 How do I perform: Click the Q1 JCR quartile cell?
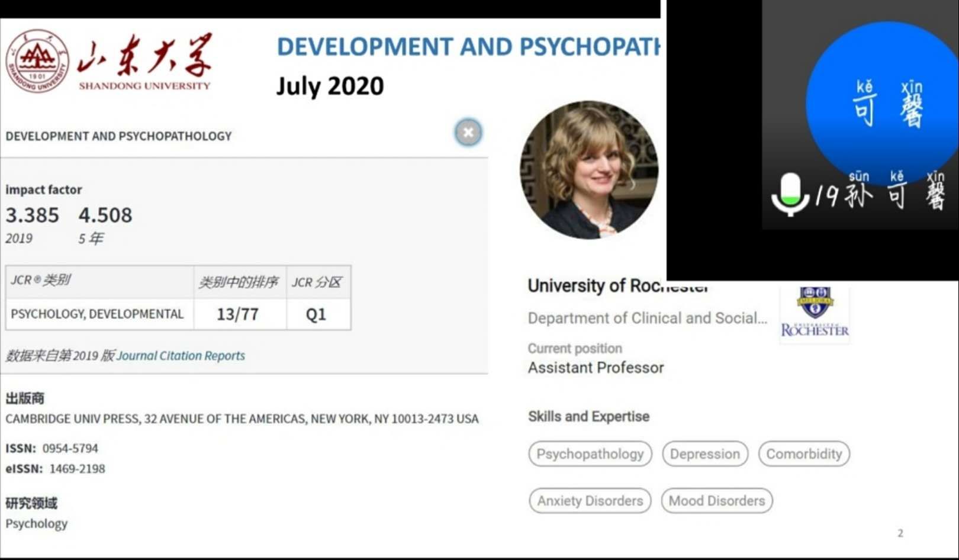click(316, 314)
